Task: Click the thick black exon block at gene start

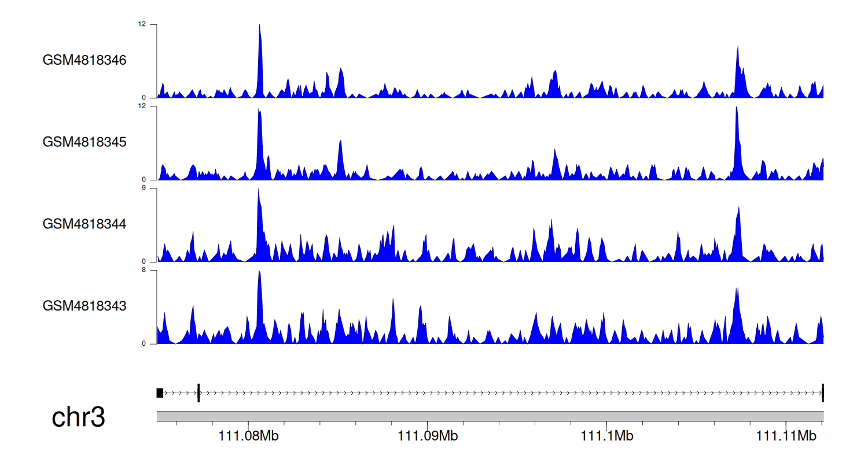Action: (160, 393)
